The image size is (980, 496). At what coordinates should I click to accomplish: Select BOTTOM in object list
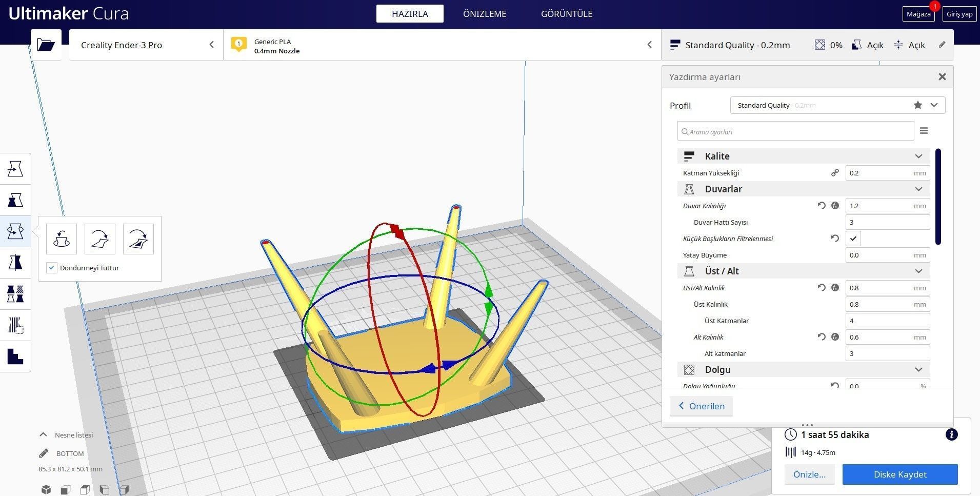pos(70,453)
